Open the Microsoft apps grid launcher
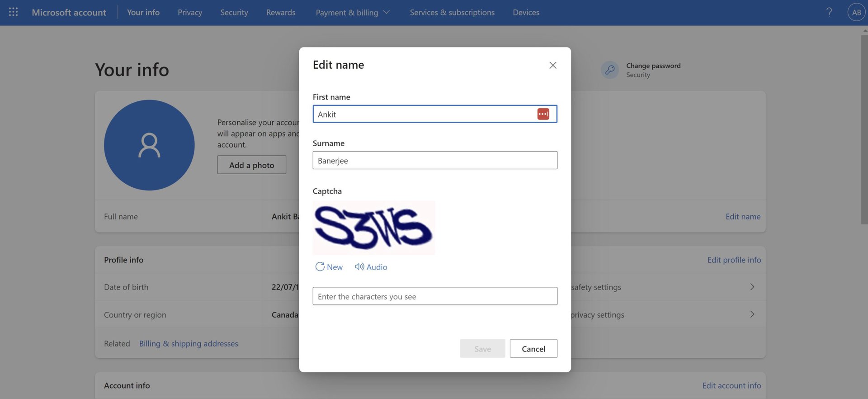This screenshot has width=868, height=399. click(x=14, y=12)
